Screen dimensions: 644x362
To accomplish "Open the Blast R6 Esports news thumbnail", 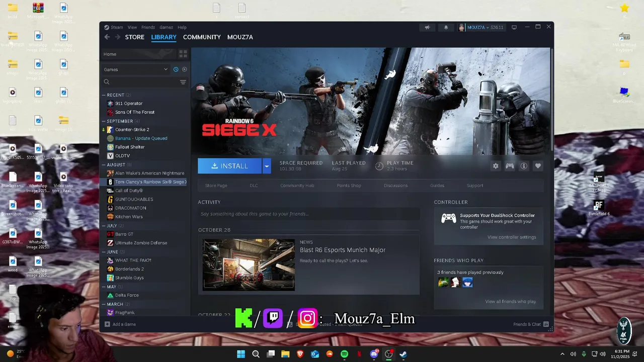I will (x=249, y=264).
